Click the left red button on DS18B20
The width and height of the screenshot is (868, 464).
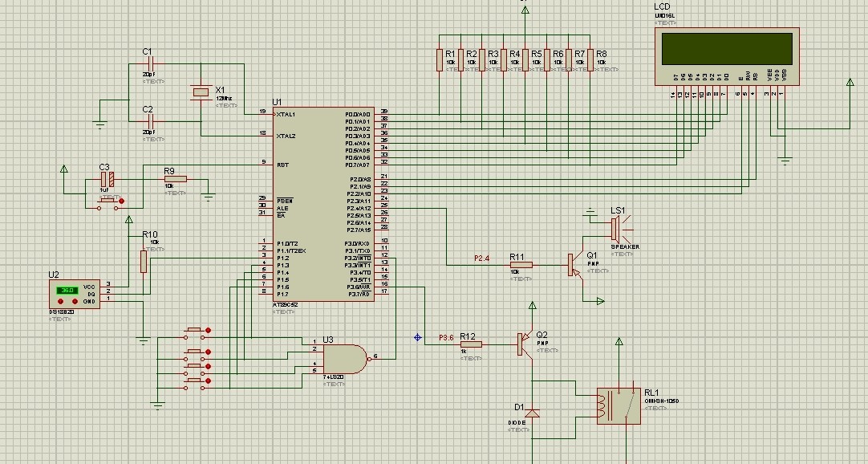[61, 302]
